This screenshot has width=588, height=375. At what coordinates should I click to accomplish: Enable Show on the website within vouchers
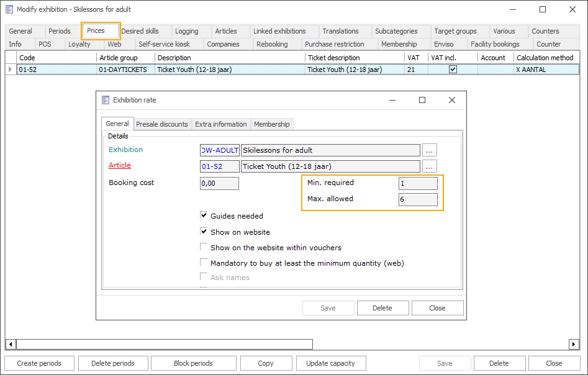click(x=204, y=247)
